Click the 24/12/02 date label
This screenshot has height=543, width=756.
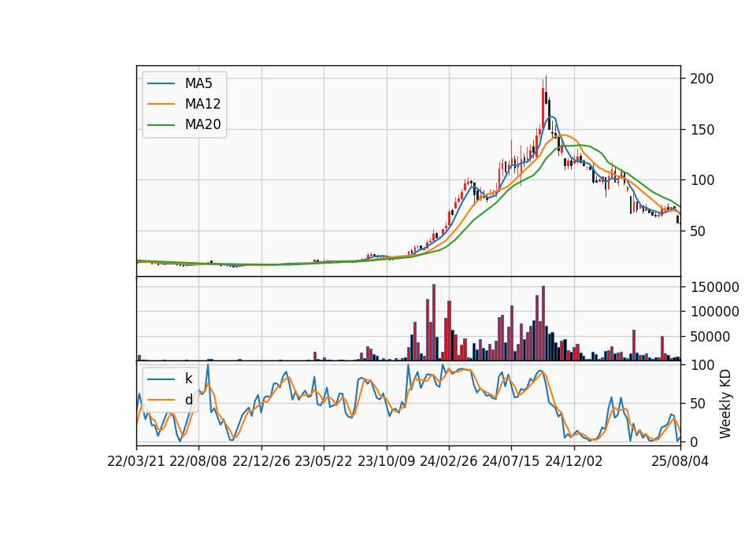574,461
